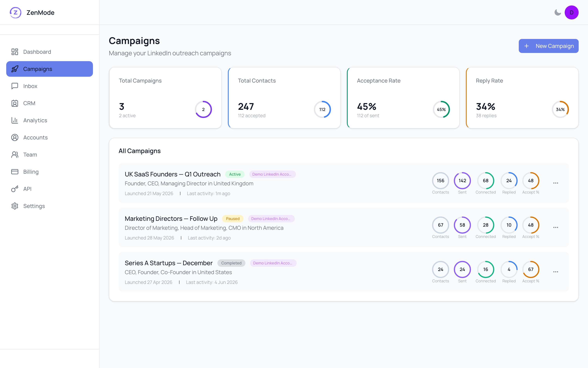This screenshot has height=368, width=588.
Task: Click the Reply Rate 34% progress ring
Action: [560, 109]
